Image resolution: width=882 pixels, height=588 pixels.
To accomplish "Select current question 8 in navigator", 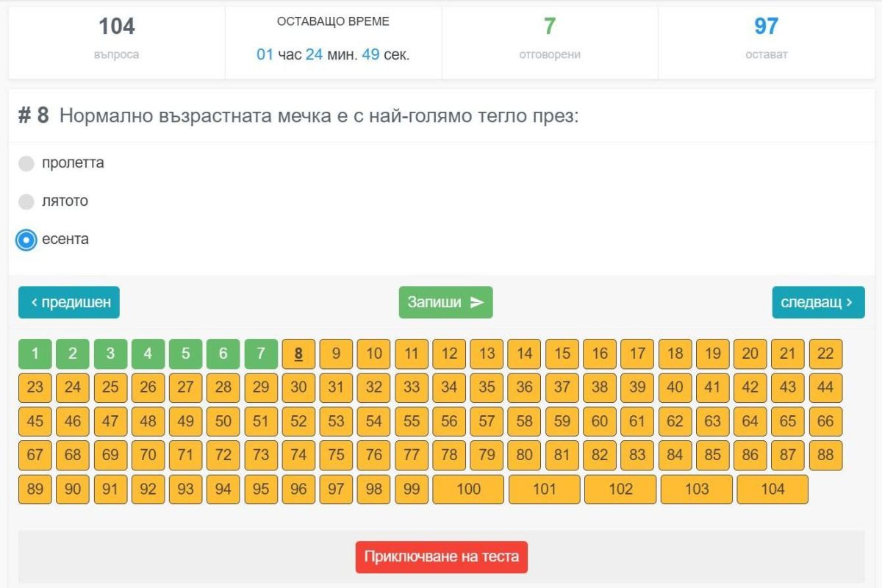I will pyautogui.click(x=298, y=354).
